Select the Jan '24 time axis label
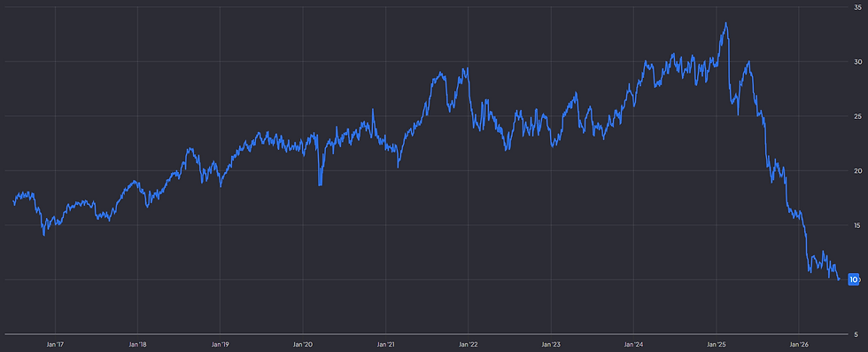 click(634, 344)
